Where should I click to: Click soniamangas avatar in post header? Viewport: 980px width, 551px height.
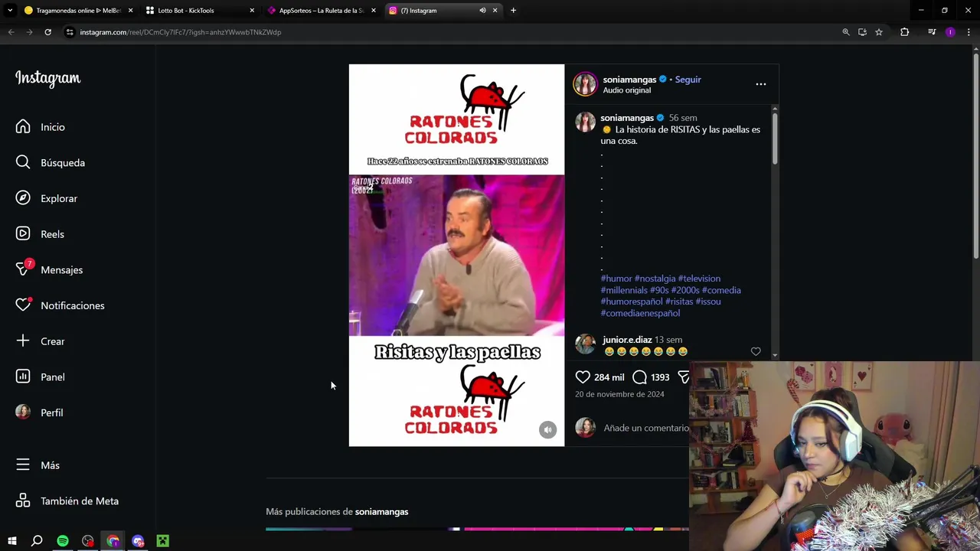(x=585, y=84)
